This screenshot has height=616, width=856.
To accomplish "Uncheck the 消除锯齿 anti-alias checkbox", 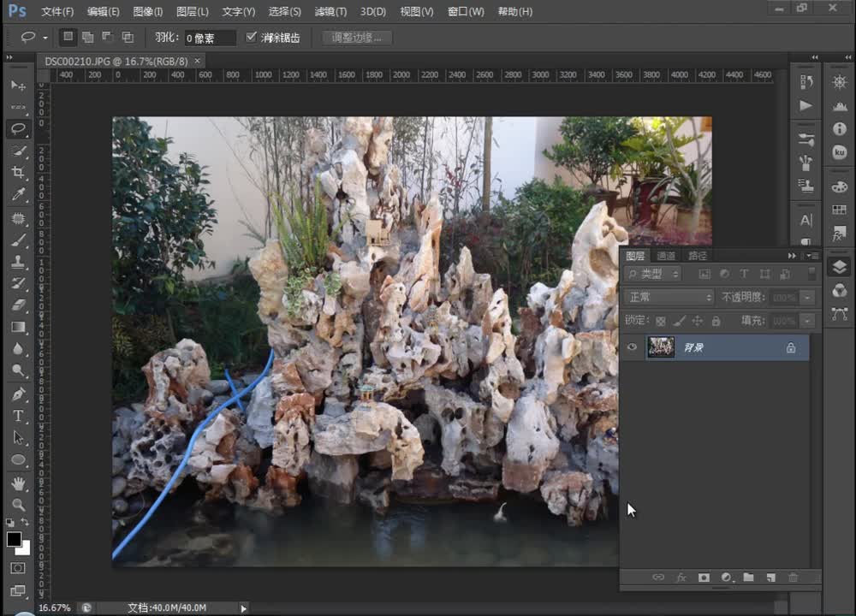I will (251, 38).
